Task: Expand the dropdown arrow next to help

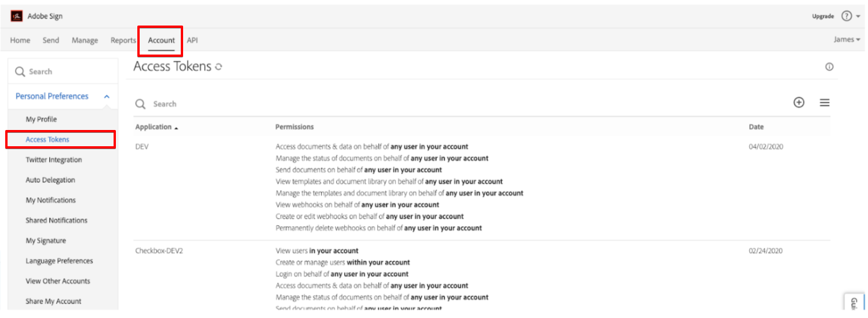Action: click(858, 17)
